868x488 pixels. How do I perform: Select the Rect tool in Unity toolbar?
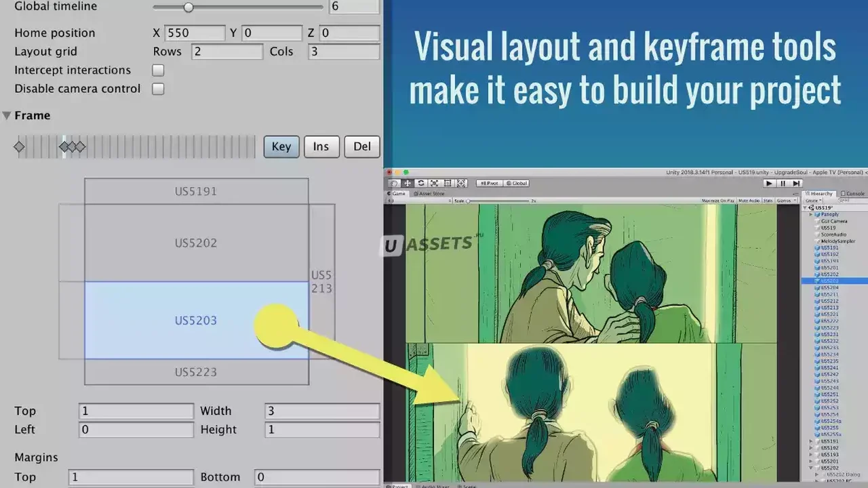click(448, 183)
